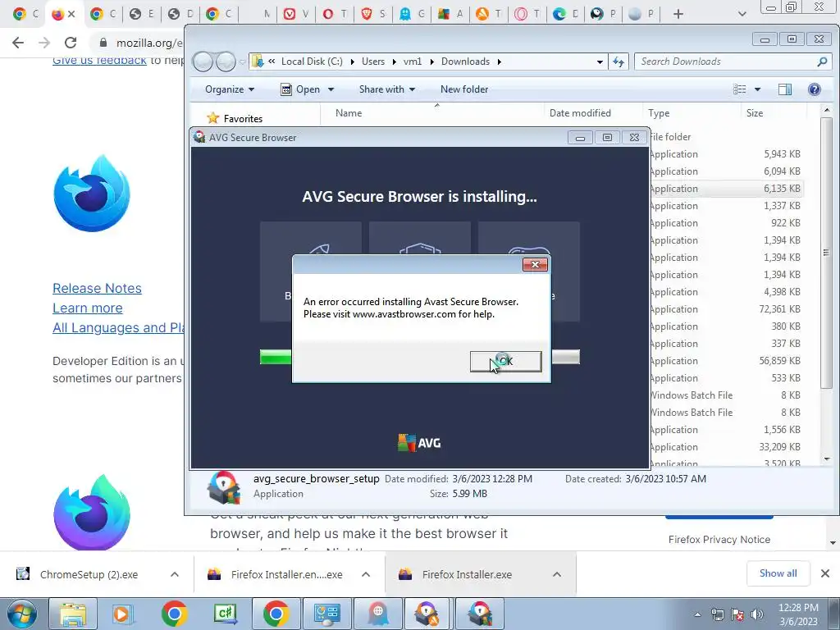
Task: Click Show all downloads button
Action: (x=778, y=573)
